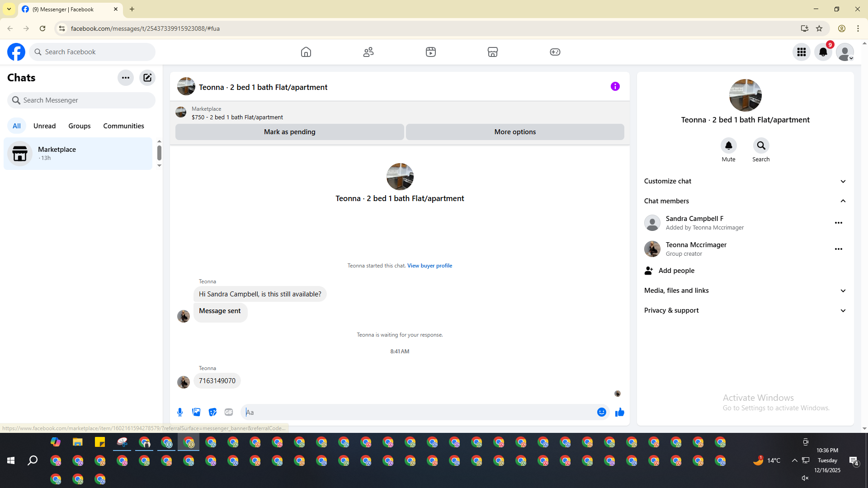
Task: Open Sticky Notes from the taskbar
Action: pos(100,442)
